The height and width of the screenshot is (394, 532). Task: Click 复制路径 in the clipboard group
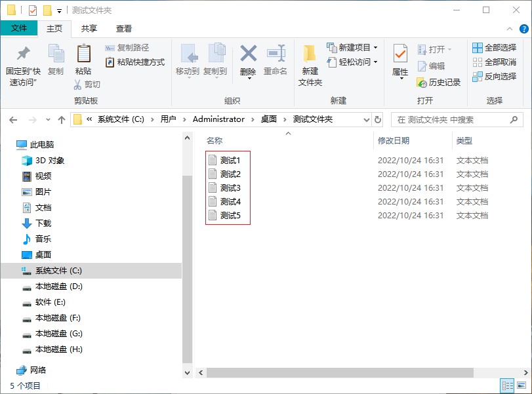(x=127, y=47)
